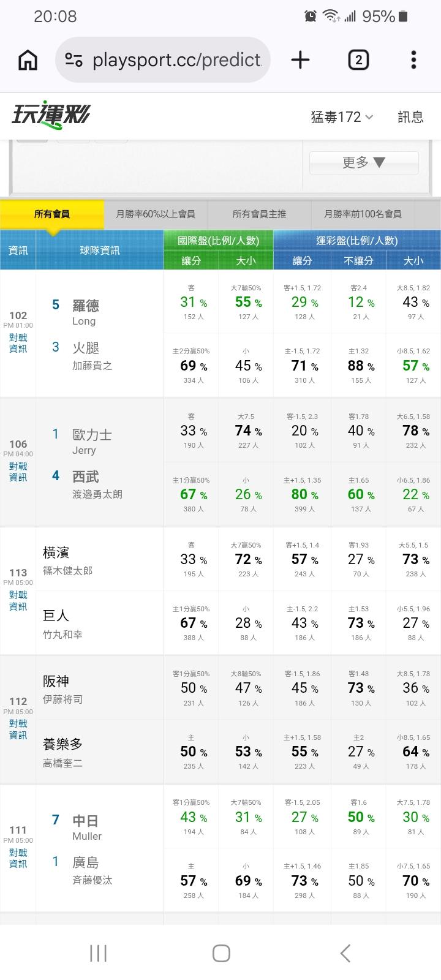
Task: Select the 所有會員 tab
Action: (x=52, y=214)
